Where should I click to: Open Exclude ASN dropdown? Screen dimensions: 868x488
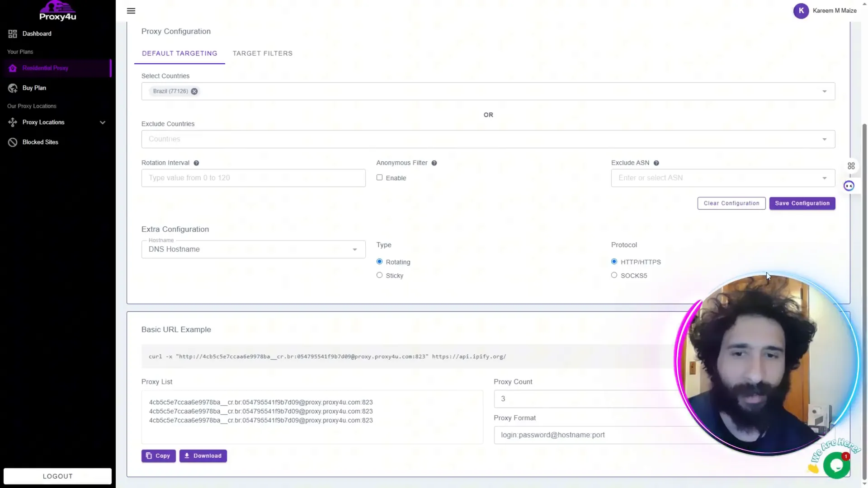(x=723, y=178)
